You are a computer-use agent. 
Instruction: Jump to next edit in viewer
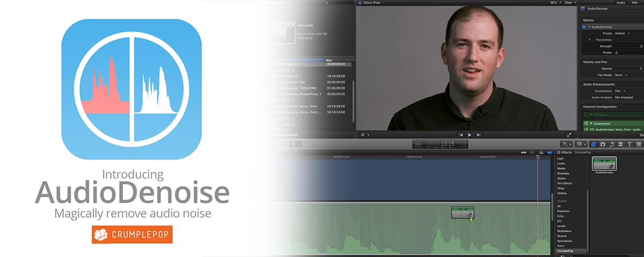tap(479, 134)
